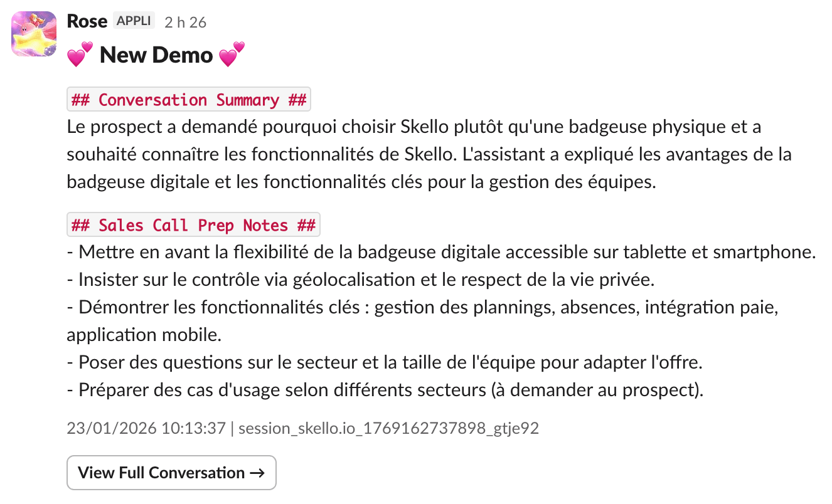Click the APPLI badge next to Rose
Viewport: 832px width, 504px height.
point(134,21)
